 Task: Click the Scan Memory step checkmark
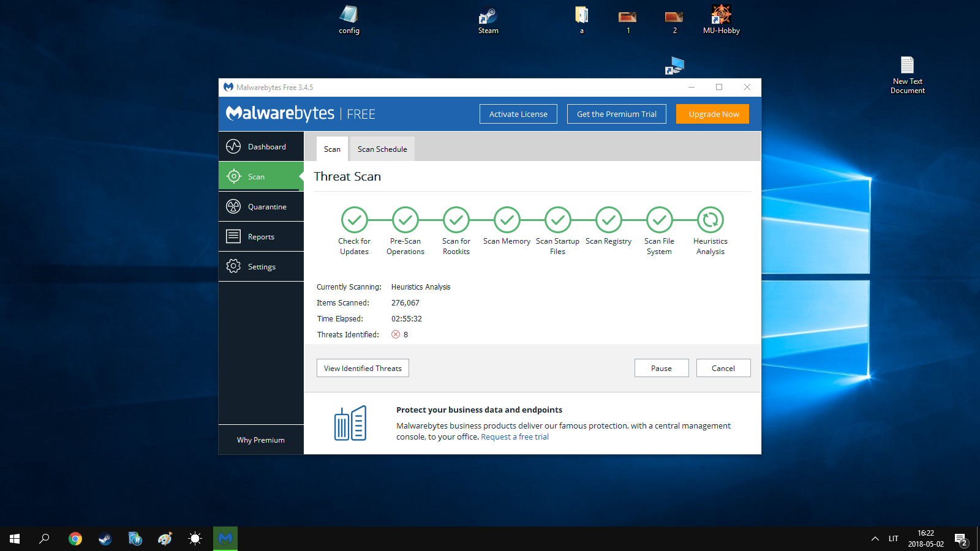tap(507, 220)
